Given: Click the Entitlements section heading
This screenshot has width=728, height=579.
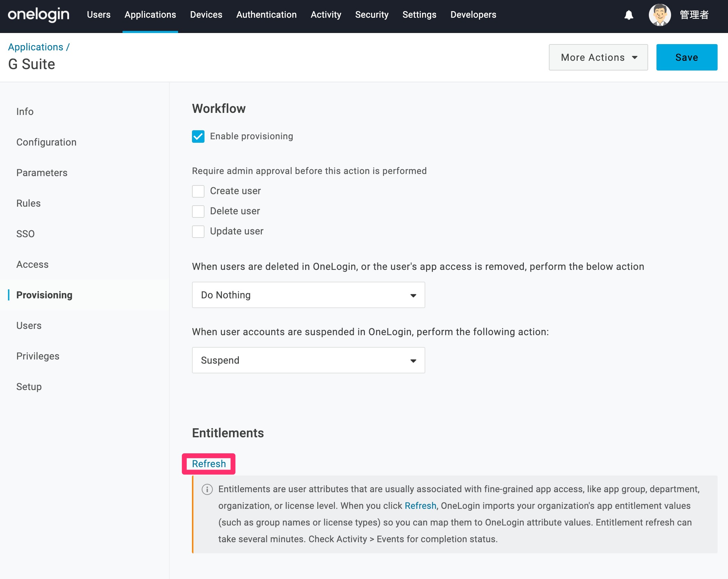Looking at the screenshot, I should tap(228, 433).
